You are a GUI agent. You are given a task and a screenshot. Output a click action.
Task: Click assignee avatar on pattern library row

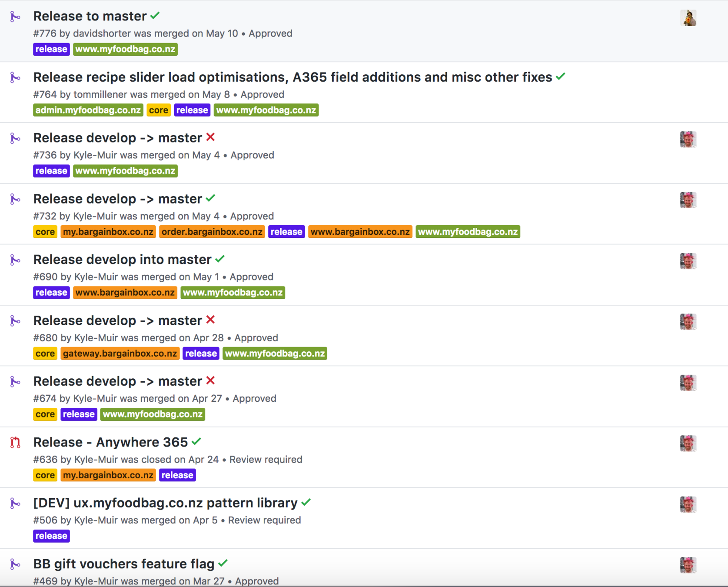(x=688, y=504)
